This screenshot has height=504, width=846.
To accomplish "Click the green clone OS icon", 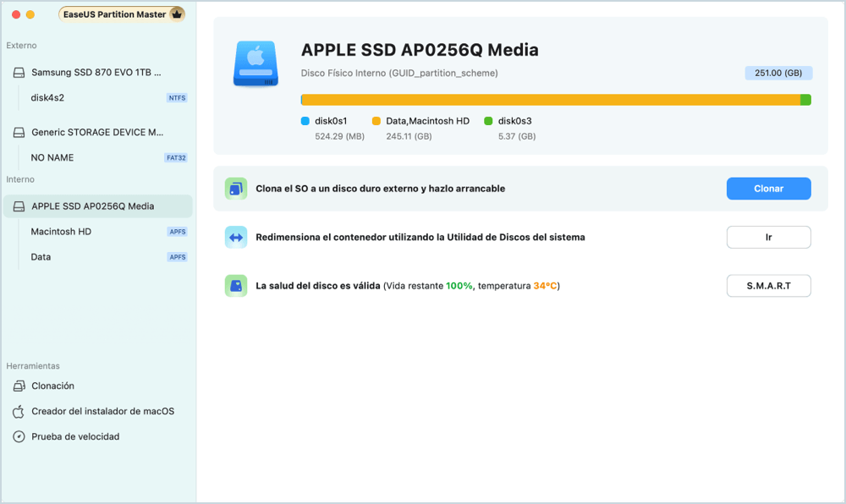I will point(236,189).
